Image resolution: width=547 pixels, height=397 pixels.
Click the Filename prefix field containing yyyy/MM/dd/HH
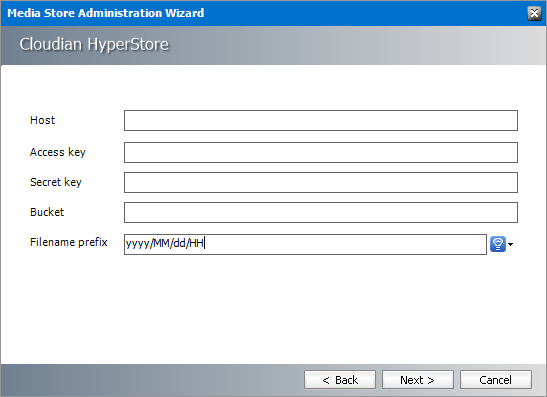tap(305, 244)
